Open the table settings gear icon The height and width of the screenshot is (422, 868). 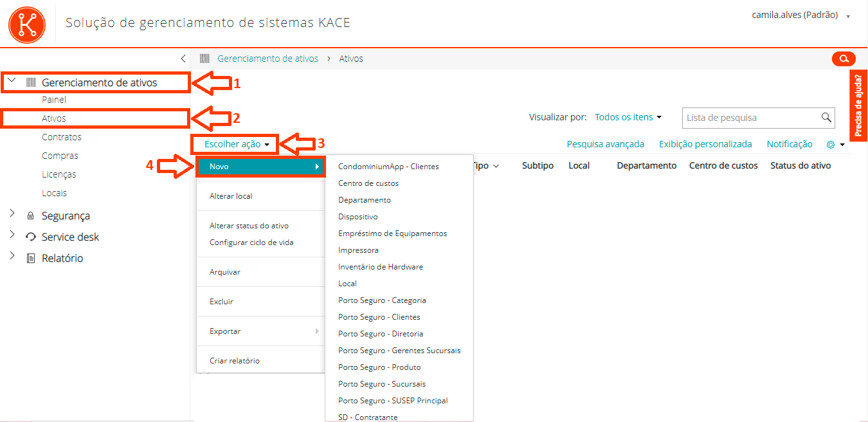tap(830, 145)
